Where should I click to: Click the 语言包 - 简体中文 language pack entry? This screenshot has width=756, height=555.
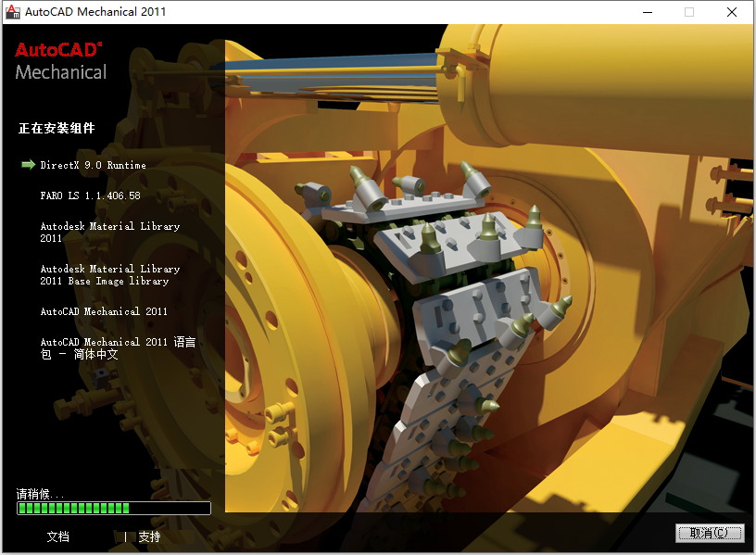click(x=119, y=348)
